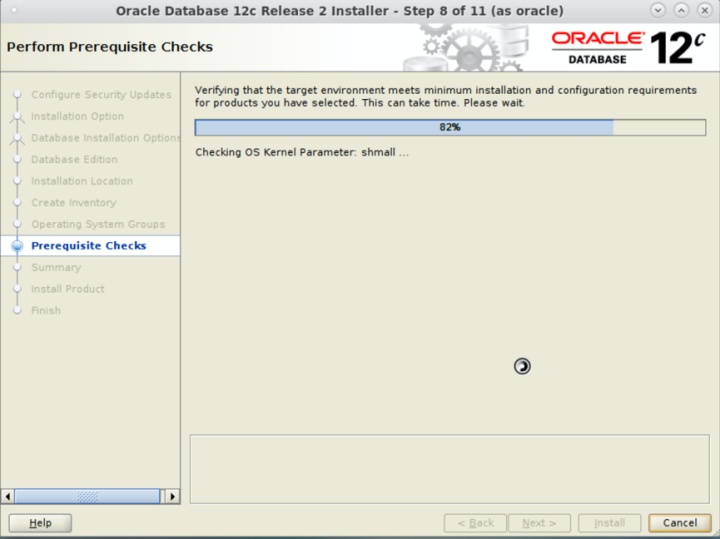The height and width of the screenshot is (539, 720).
Task: Click the empty details text area
Action: 450,469
